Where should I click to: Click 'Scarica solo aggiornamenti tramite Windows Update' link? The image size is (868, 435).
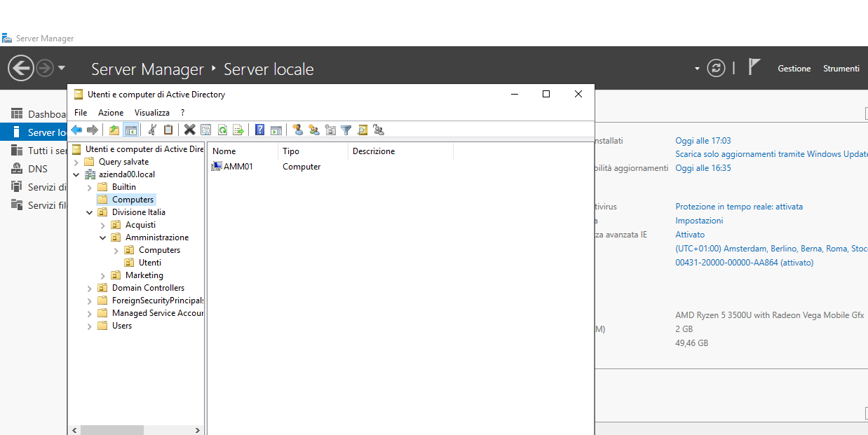point(771,154)
